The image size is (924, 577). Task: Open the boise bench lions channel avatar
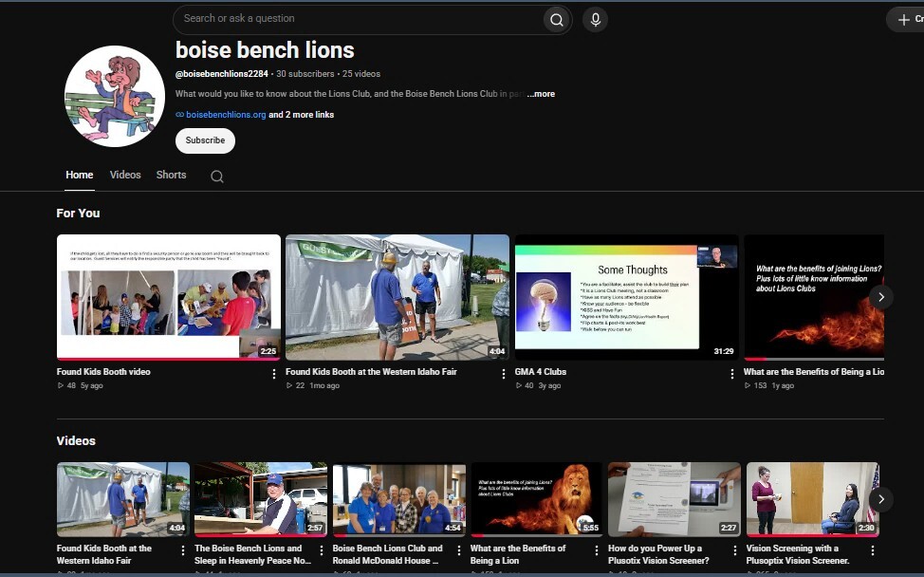click(115, 96)
